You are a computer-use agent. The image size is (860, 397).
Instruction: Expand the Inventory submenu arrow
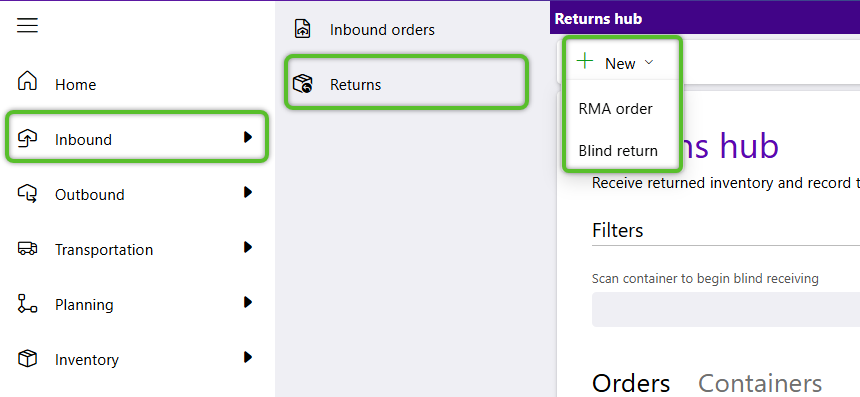pos(248,358)
